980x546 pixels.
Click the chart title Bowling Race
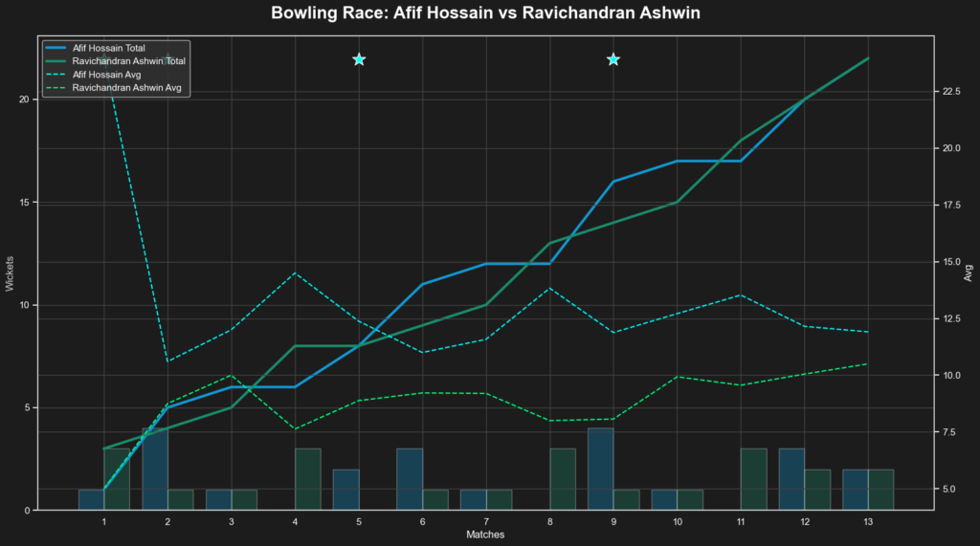pyautogui.click(x=485, y=13)
